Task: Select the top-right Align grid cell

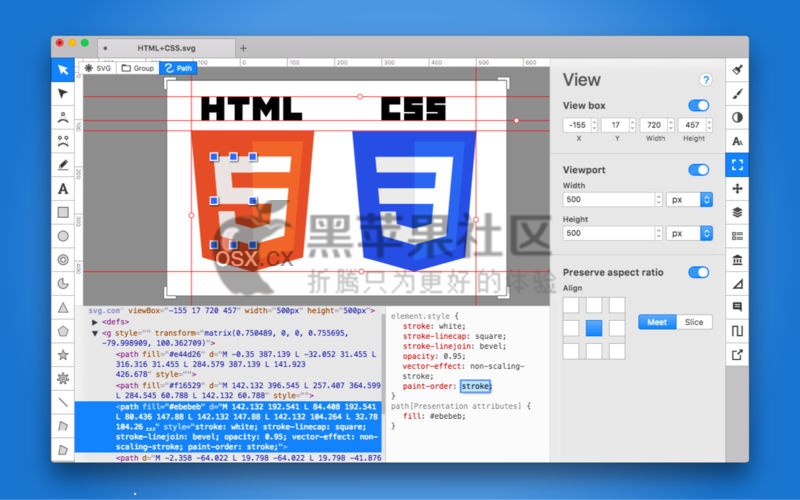Action: point(617,305)
